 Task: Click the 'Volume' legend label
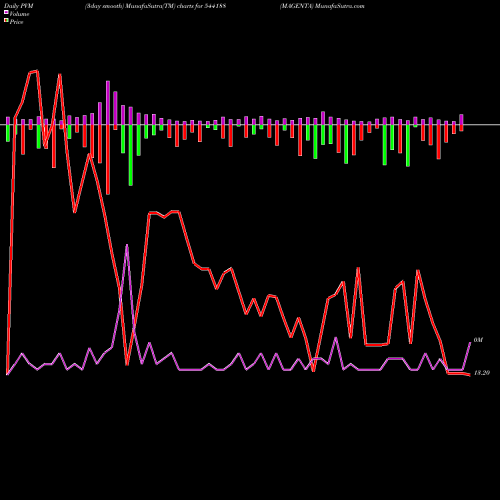tap(19, 14)
